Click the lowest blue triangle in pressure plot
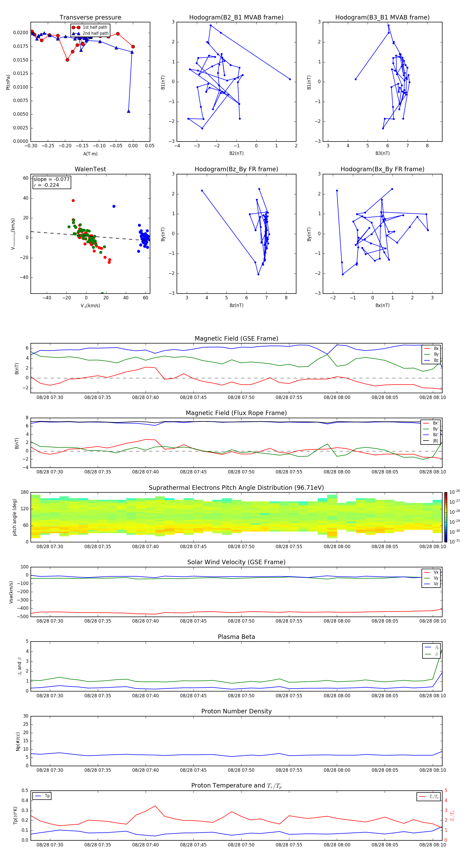This screenshot has width=473, height=868. click(x=128, y=111)
